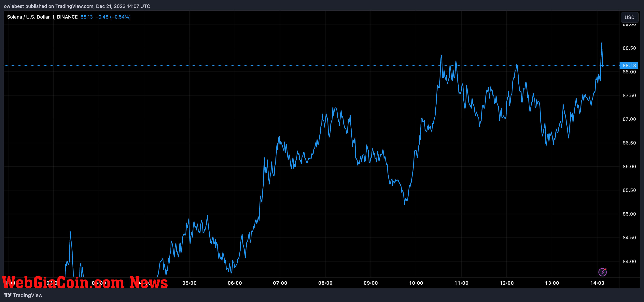Click the 06:00 time axis label

point(235,283)
